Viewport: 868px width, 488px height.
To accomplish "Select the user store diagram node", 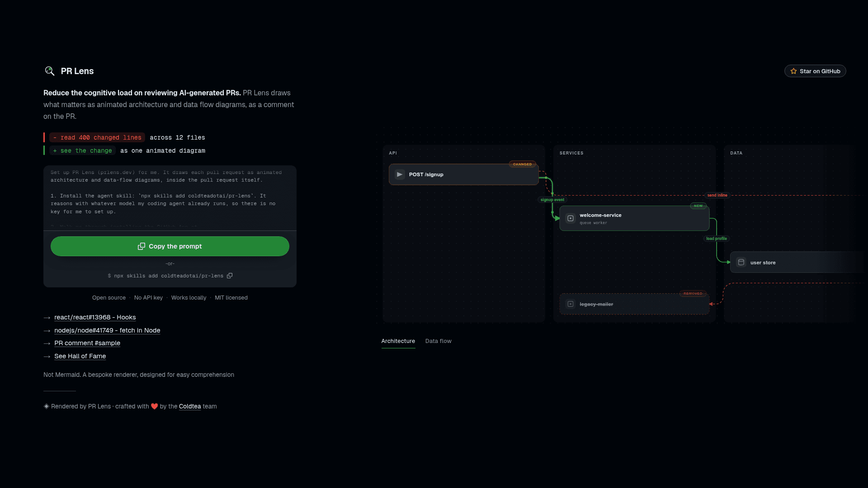I will [x=798, y=263].
